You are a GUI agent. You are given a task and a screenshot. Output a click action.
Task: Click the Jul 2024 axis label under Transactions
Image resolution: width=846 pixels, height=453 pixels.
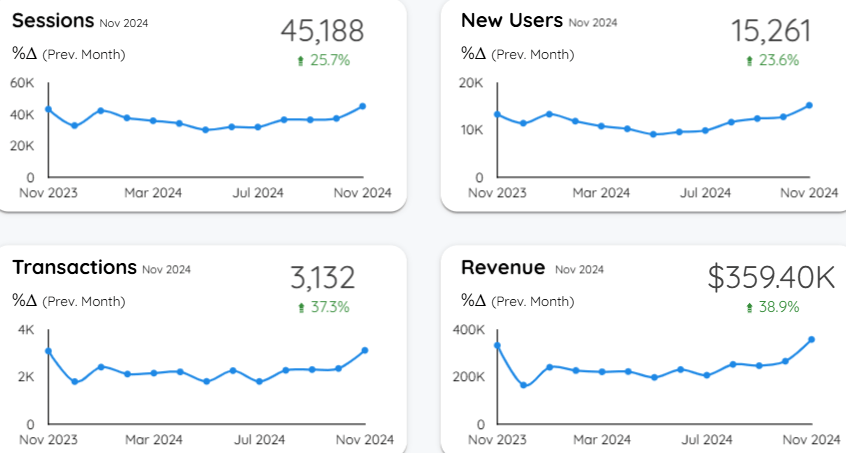point(258,439)
